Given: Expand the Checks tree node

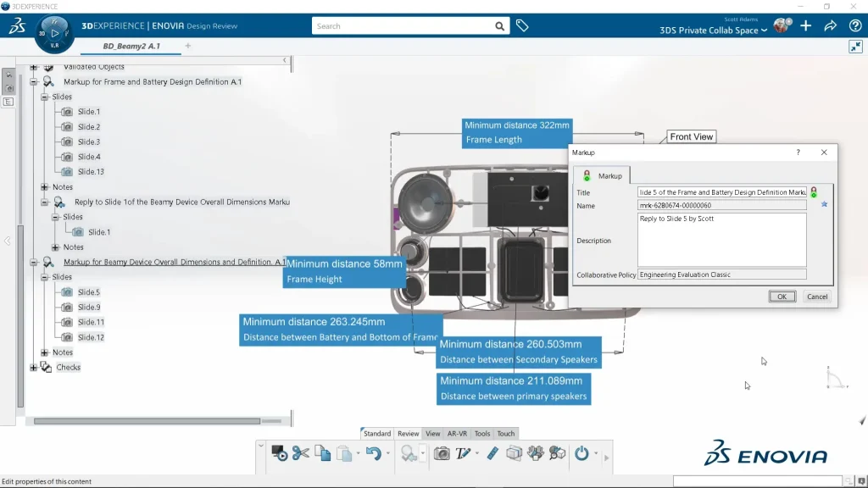Looking at the screenshot, I should click(x=34, y=368).
